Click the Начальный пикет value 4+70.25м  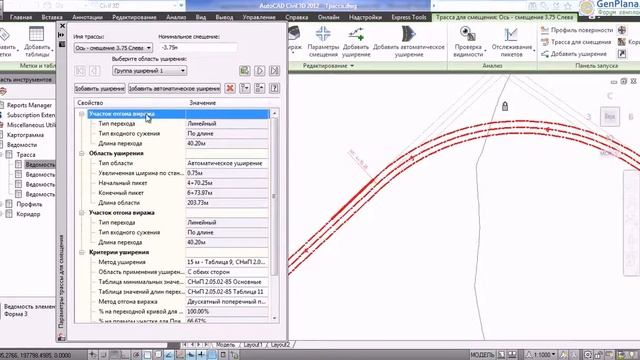click(227, 183)
